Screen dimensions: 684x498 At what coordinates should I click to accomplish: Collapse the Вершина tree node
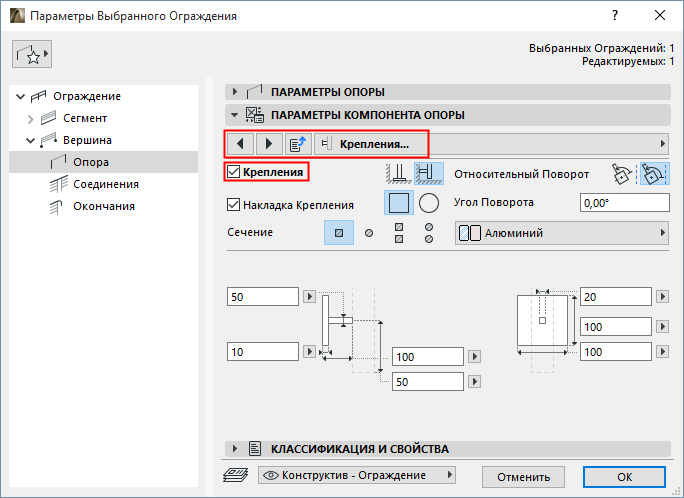click(30, 140)
